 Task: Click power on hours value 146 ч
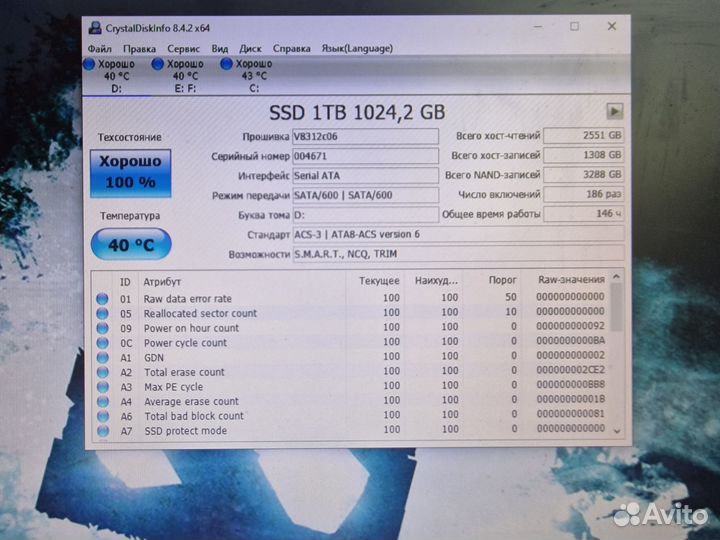584,214
